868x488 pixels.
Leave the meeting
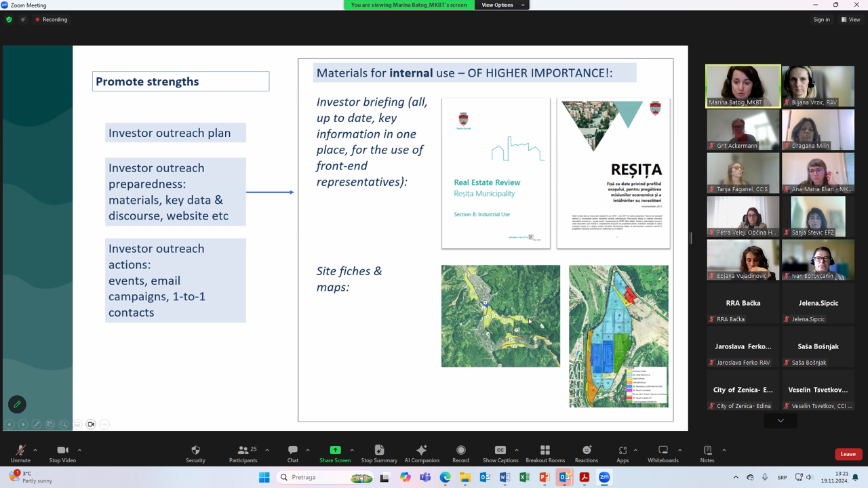click(848, 454)
